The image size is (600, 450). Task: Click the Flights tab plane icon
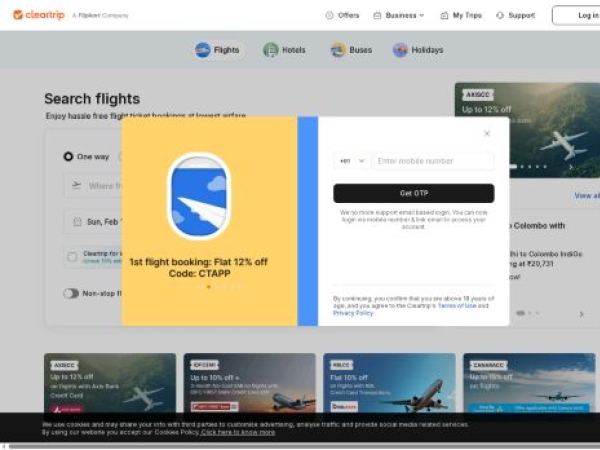pos(202,50)
